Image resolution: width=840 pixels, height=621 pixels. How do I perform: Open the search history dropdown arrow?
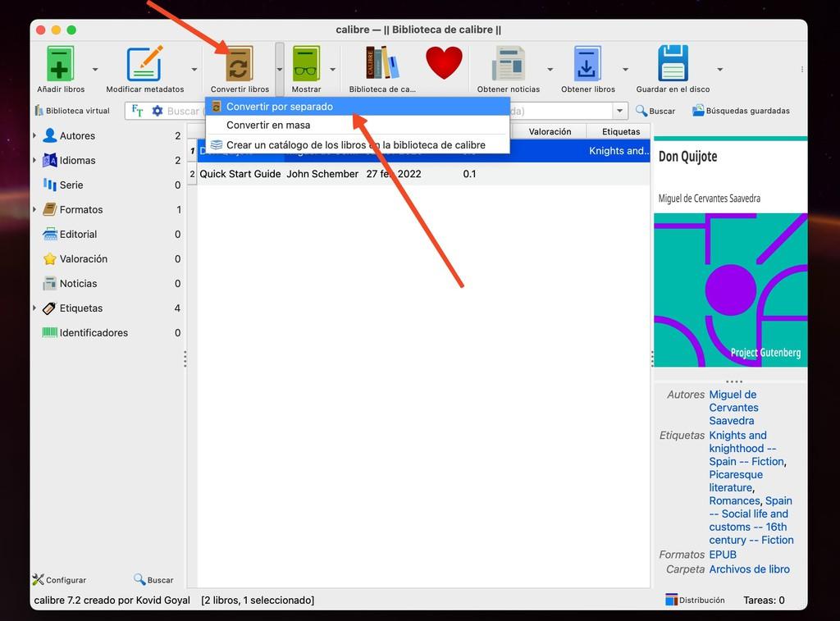pyautogui.click(x=620, y=111)
